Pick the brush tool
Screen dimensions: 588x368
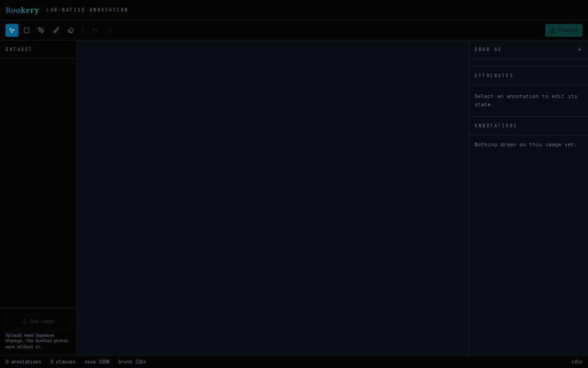click(56, 30)
